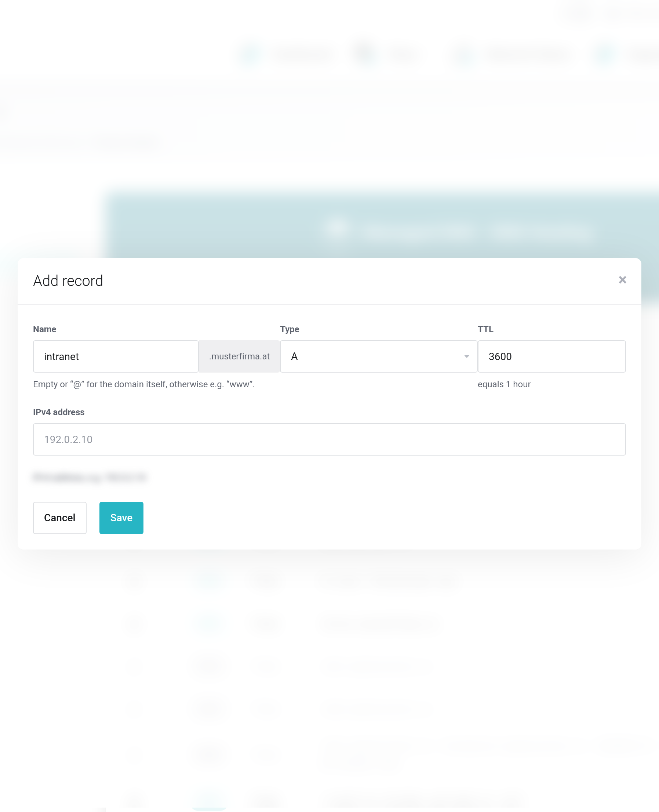Screen dimensions: 659x812
Task: Click the Type label
Action: pyautogui.click(x=290, y=329)
